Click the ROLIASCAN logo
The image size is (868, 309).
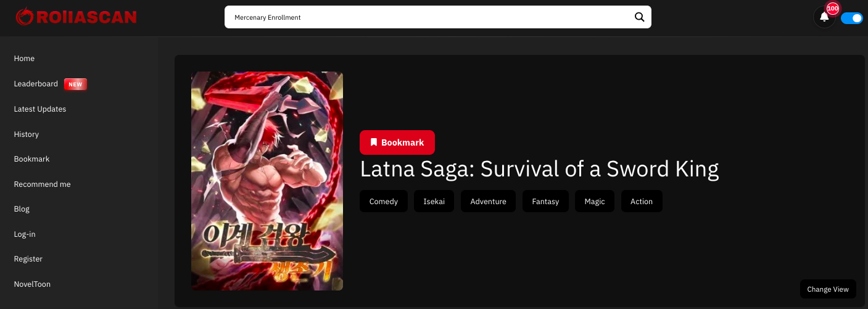(76, 17)
